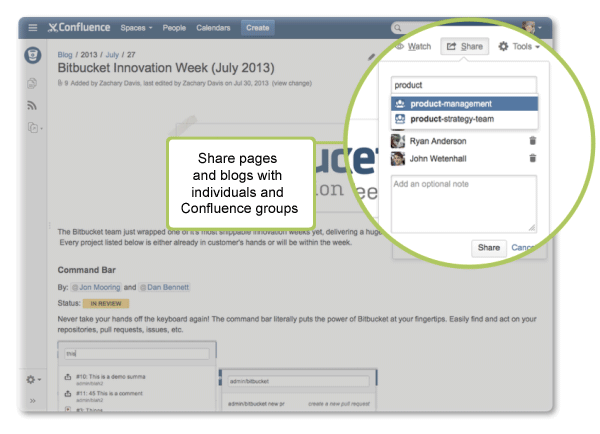The height and width of the screenshot is (434, 600).
Task: Toggle the Watch eye button
Action: (413, 46)
